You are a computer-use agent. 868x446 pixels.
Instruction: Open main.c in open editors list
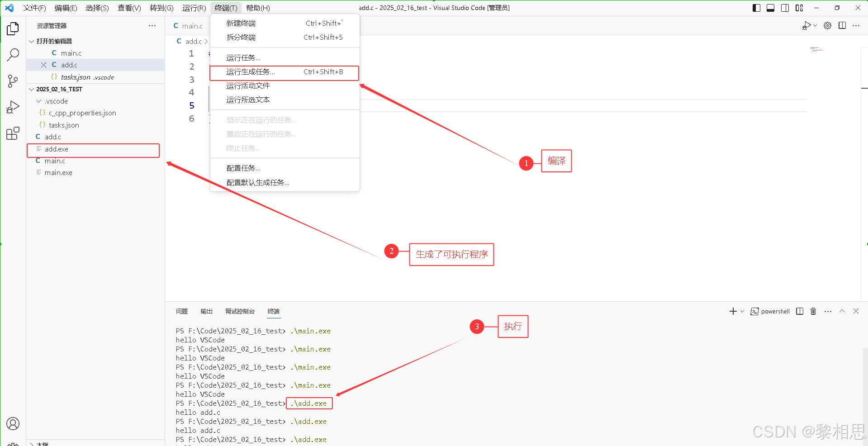[95, 53]
